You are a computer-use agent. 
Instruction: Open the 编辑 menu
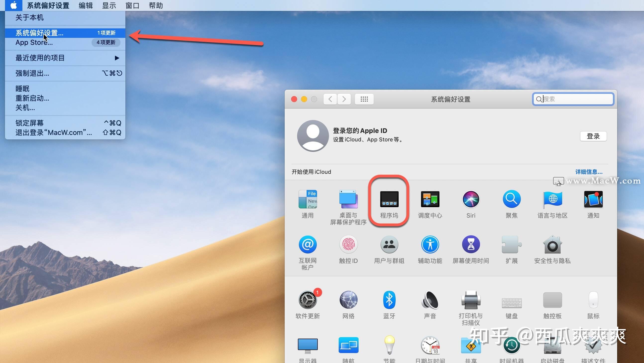pyautogui.click(x=86, y=5)
